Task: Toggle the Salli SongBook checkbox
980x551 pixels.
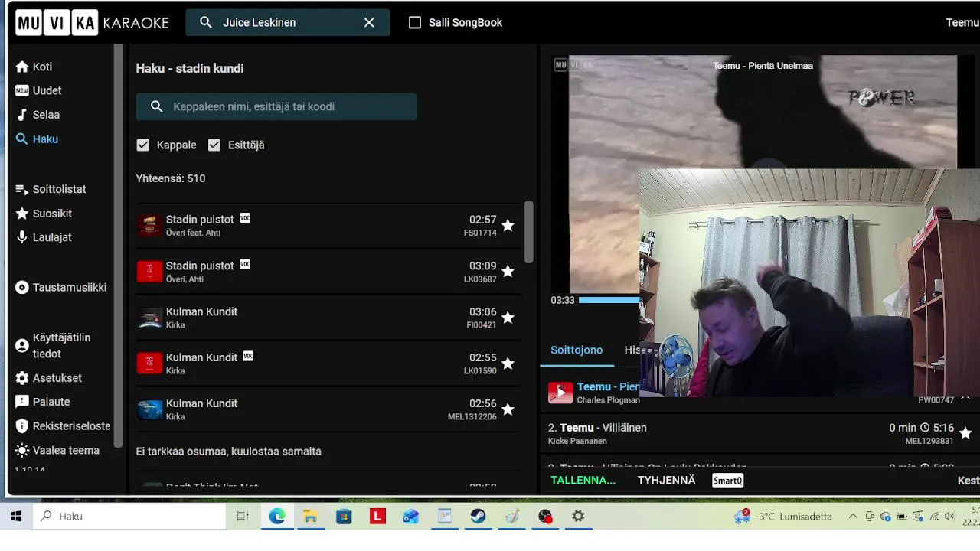Action: (415, 23)
